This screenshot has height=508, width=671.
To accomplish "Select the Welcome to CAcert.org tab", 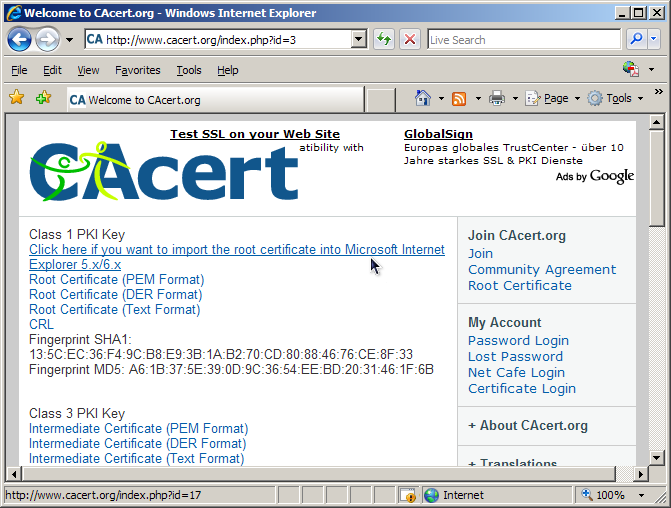I will coord(216,100).
